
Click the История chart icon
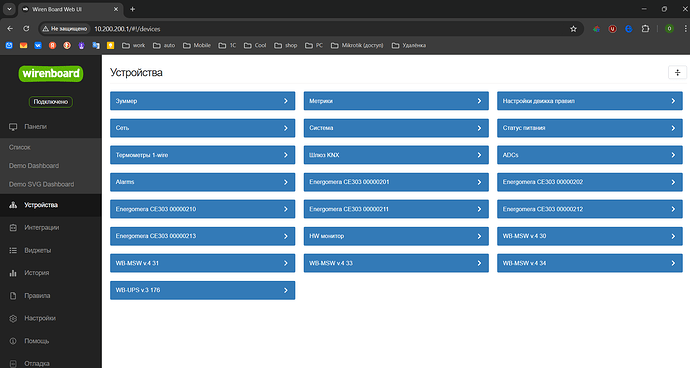point(13,273)
